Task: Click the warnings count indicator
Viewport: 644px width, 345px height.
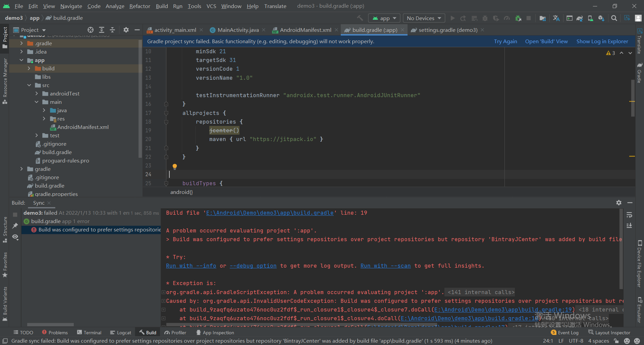Action: pyautogui.click(x=610, y=53)
